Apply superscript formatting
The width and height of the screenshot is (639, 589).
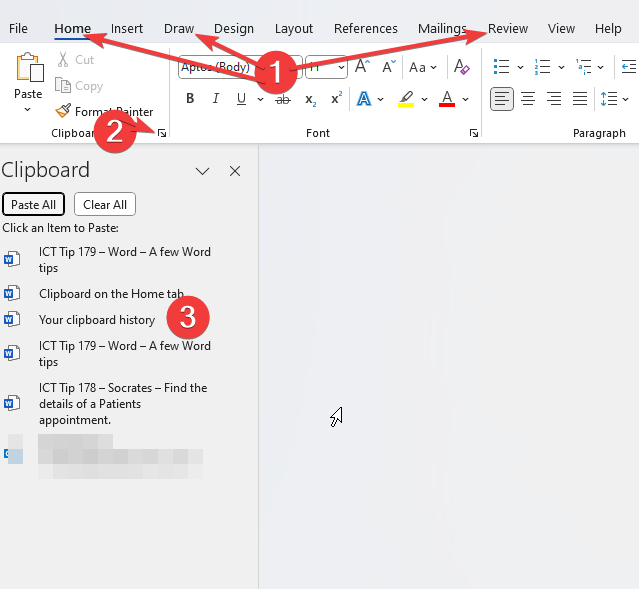[336, 99]
